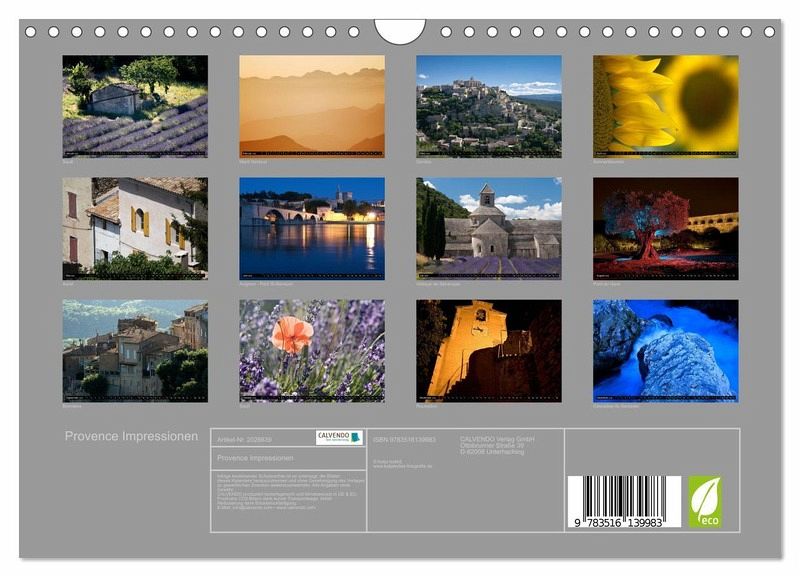Open the illuminated church at night photo
The width and height of the screenshot is (800, 577).
(x=488, y=350)
